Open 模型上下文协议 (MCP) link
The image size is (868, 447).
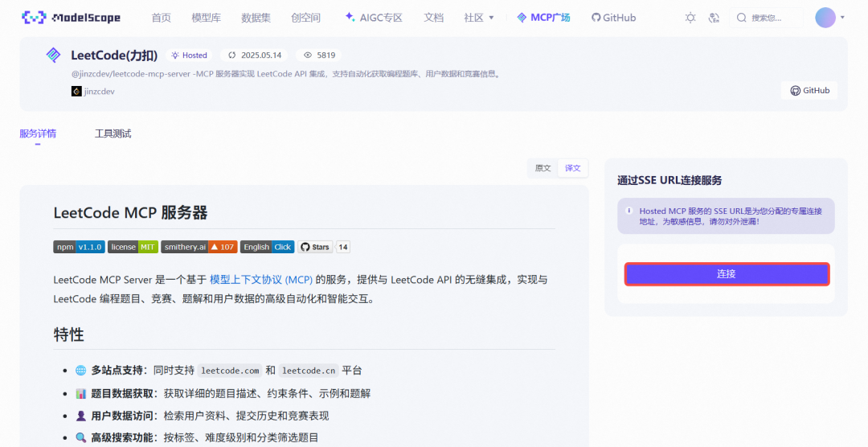point(260,280)
